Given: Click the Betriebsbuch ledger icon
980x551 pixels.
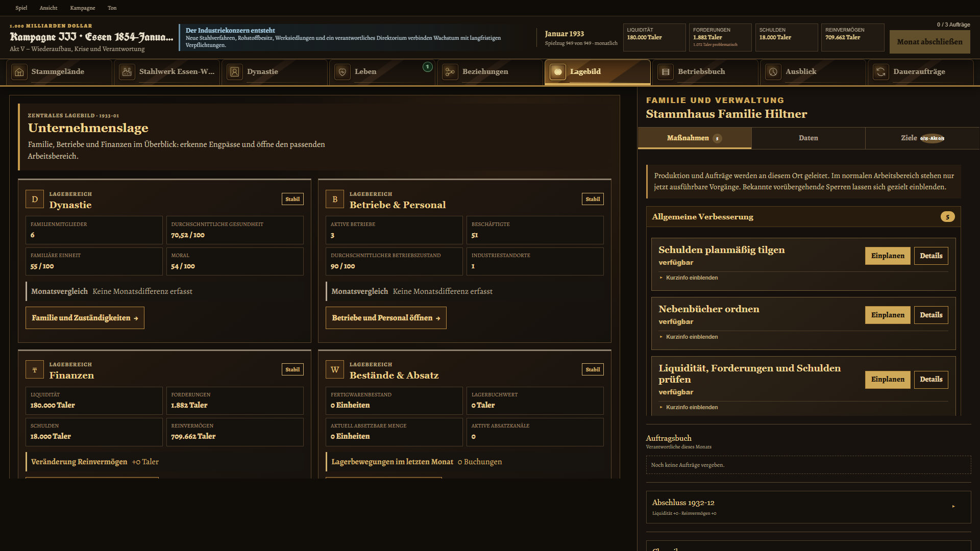Looking at the screenshot, I should 666,72.
